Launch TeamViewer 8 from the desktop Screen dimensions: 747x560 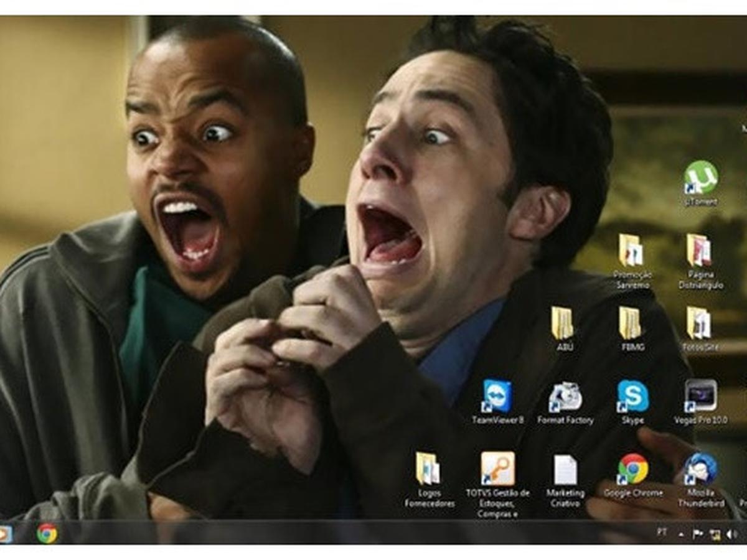[497, 403]
